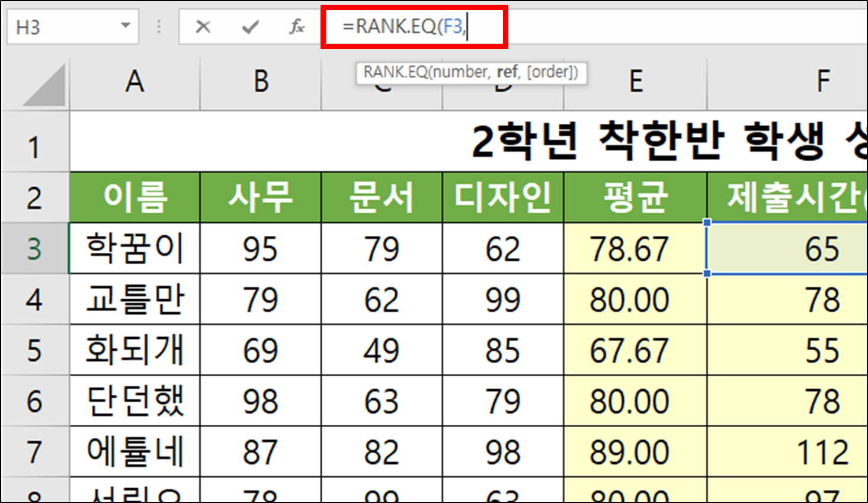This screenshot has width=868, height=503.
Task: Select column A header
Action: pos(135,83)
